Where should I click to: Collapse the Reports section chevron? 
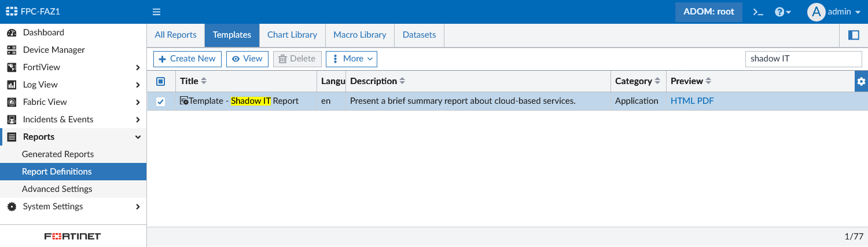click(x=138, y=137)
